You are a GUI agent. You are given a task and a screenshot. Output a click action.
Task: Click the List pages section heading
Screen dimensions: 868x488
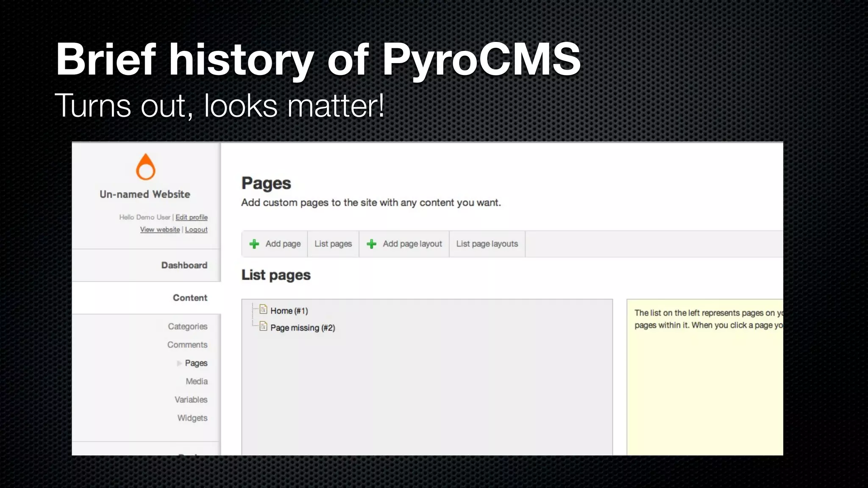276,275
